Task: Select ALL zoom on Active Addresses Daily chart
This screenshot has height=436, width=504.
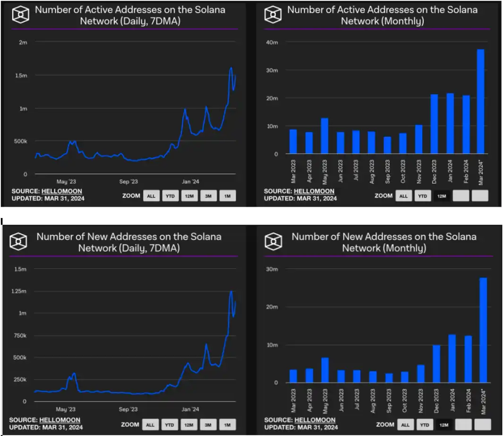Action: (x=151, y=196)
